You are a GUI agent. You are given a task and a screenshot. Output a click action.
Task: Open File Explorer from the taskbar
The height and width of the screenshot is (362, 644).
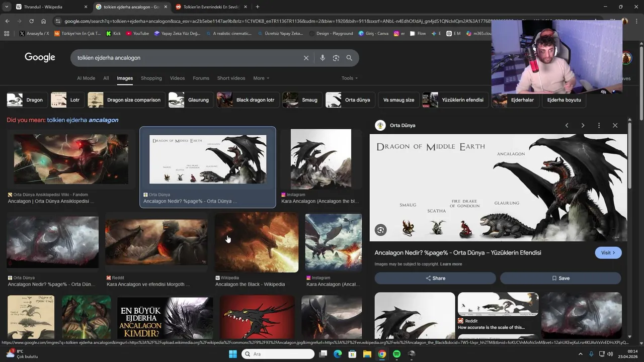367,354
